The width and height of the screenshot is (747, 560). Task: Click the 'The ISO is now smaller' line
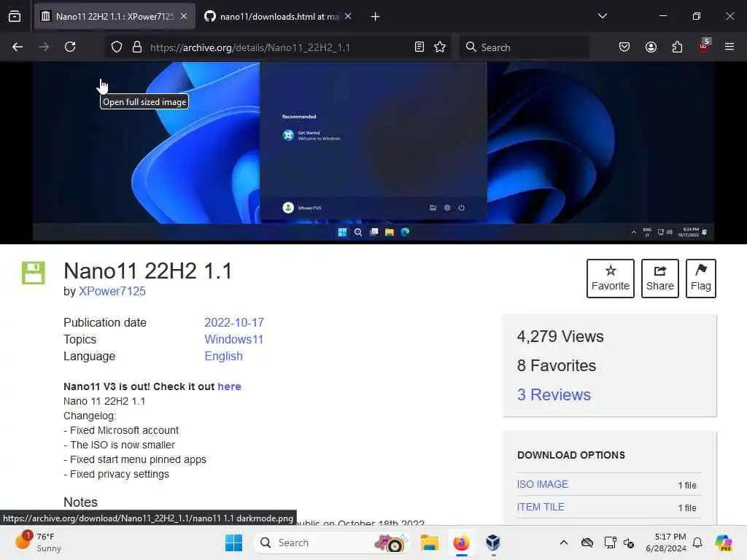click(x=119, y=446)
